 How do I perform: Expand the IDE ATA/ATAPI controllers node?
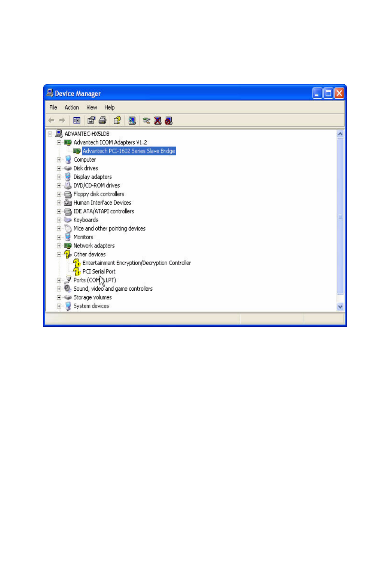59,212
